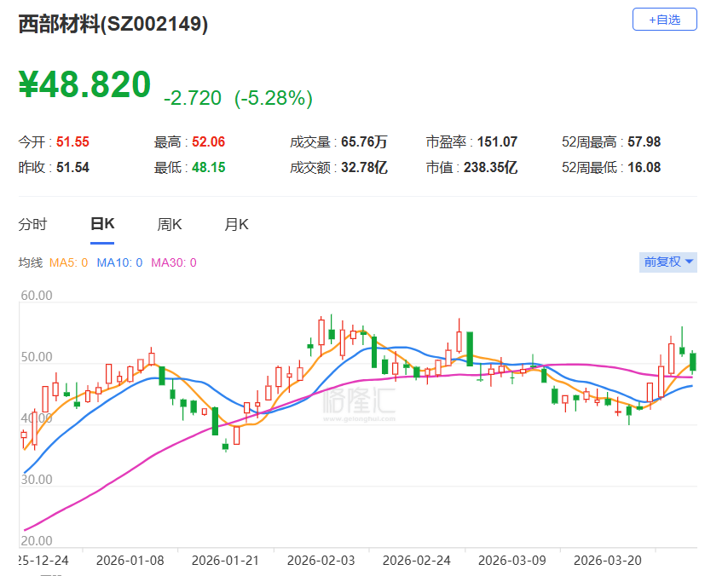Image resolution: width=728 pixels, height=576 pixels.
Task: Toggle the MA30 moving average label
Action: (174, 262)
